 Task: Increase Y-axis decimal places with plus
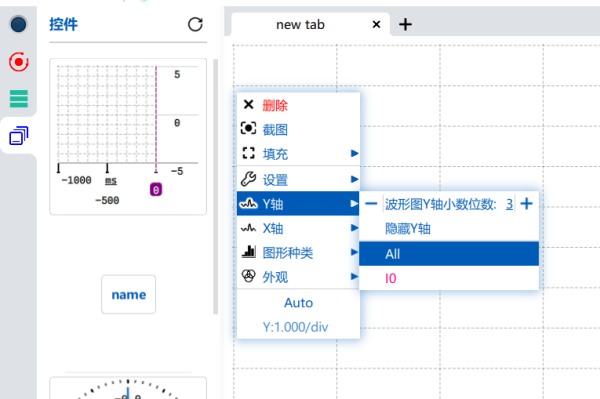527,204
